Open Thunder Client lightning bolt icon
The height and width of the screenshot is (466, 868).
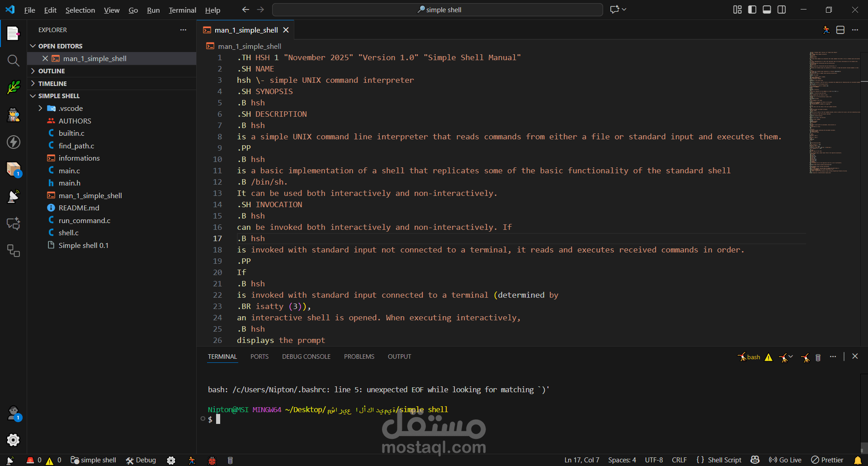coord(13,142)
